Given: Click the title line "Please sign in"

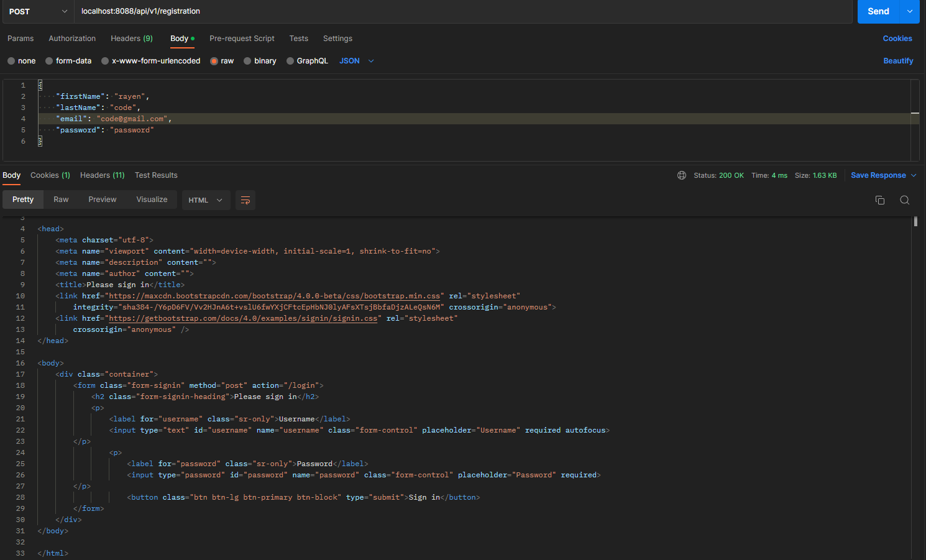Looking at the screenshot, I should click(120, 285).
